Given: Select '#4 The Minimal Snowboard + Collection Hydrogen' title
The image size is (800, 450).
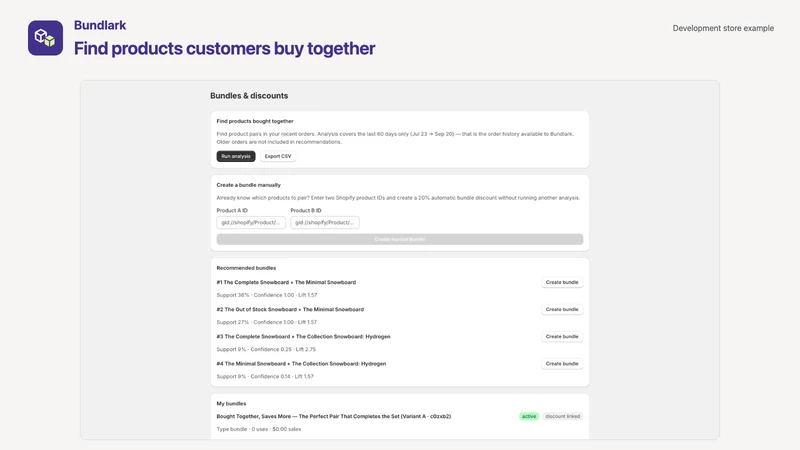Looking at the screenshot, I should (x=301, y=364).
